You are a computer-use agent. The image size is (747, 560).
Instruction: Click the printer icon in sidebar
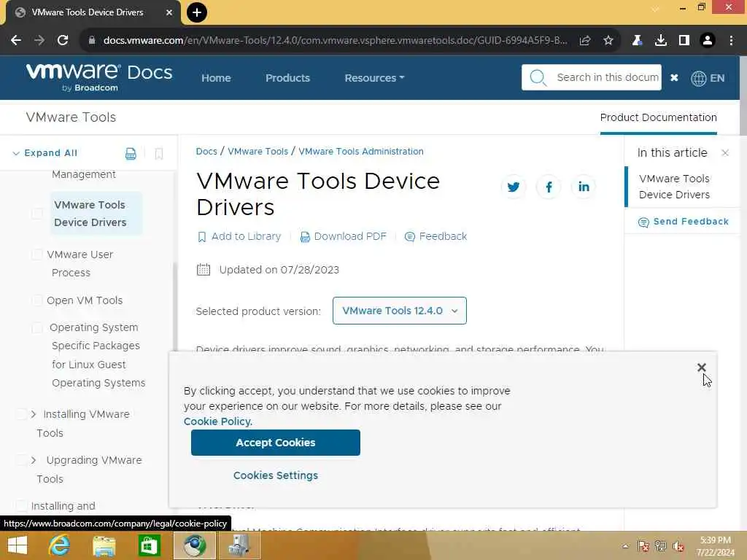(131, 153)
